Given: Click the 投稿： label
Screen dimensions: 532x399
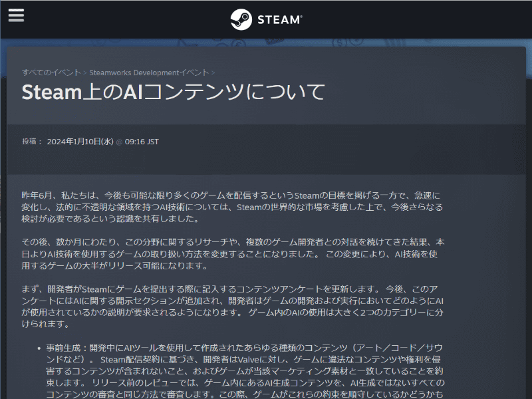Looking at the screenshot, I should (x=32, y=142).
